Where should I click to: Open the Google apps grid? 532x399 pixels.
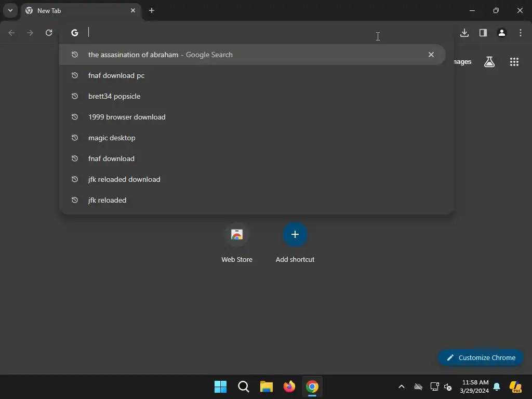click(514, 62)
